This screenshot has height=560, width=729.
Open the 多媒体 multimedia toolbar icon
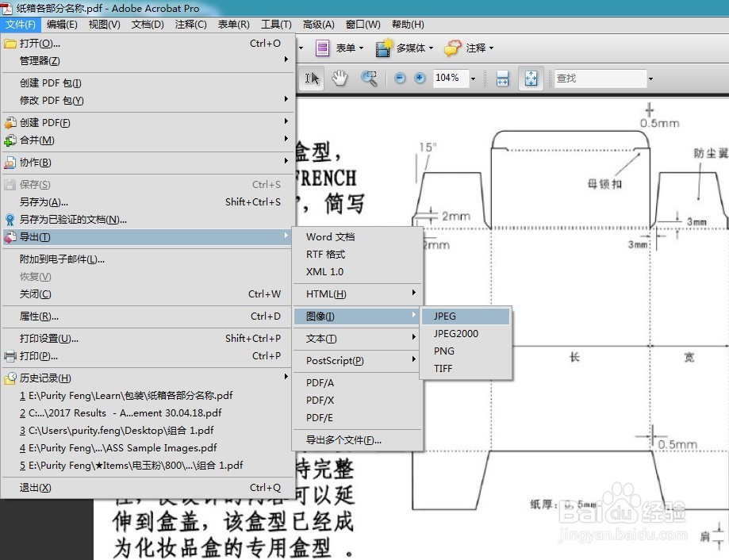[x=384, y=48]
